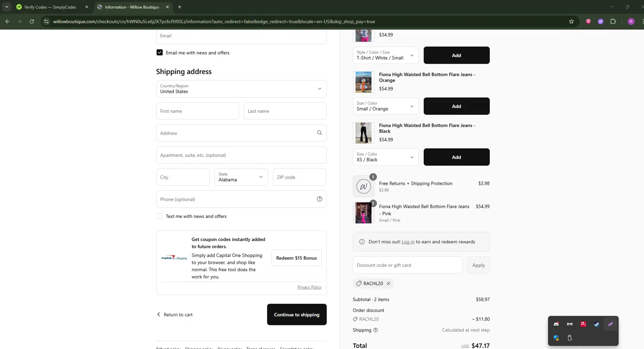Click the address search magnifier icon

319,133
